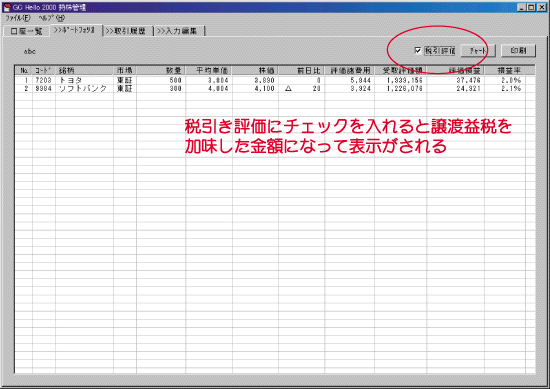Click the 平均単価 column header

pos(209,71)
